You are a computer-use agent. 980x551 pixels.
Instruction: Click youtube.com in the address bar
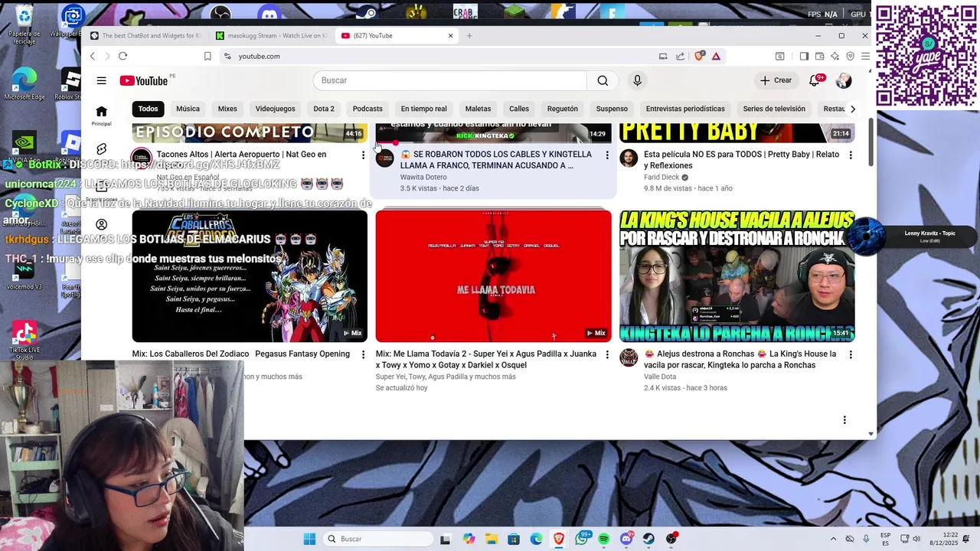point(259,56)
